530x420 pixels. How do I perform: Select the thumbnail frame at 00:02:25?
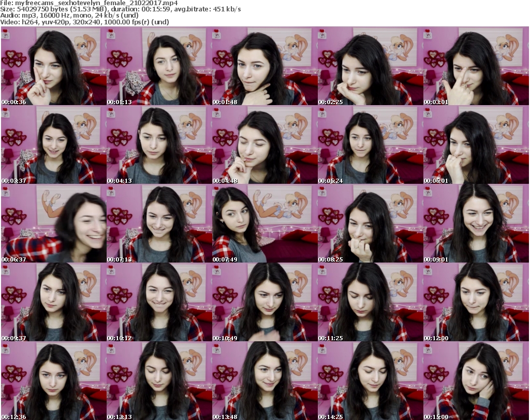tap(370, 66)
